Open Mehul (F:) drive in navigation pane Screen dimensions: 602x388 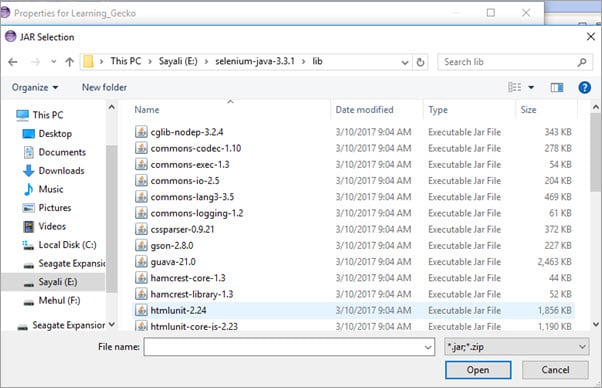pos(59,300)
